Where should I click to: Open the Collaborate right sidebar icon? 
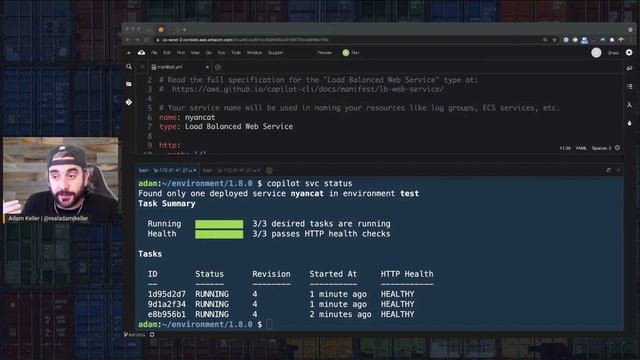(x=629, y=68)
